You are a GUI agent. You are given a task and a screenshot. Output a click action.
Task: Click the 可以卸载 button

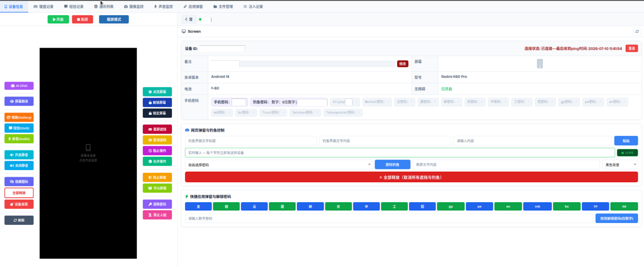coord(157,188)
